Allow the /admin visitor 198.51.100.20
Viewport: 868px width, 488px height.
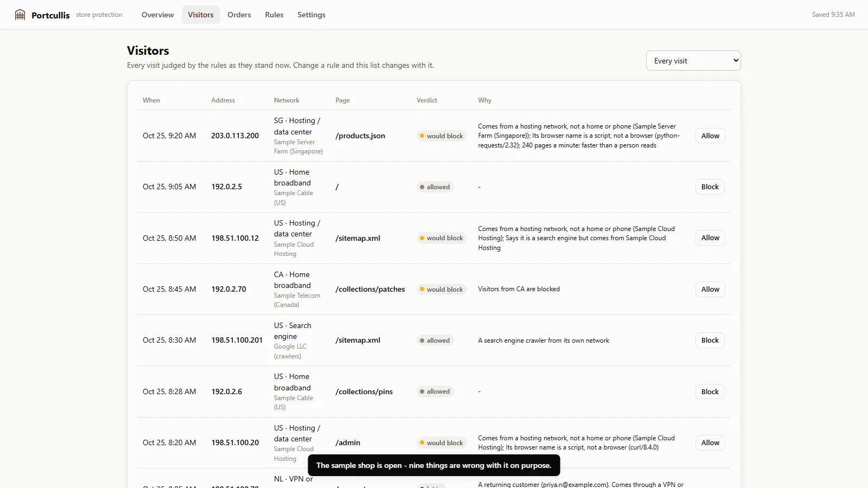point(710,442)
